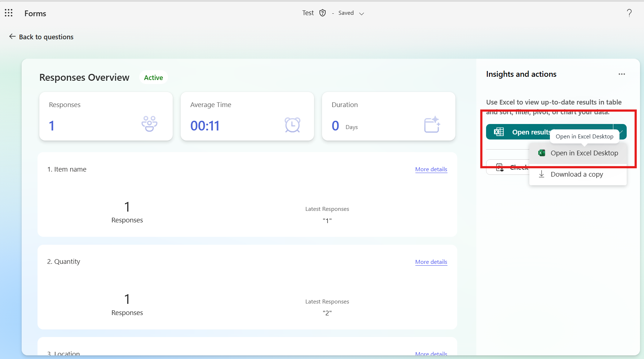Click the 2. Quantity question title

coord(63,262)
